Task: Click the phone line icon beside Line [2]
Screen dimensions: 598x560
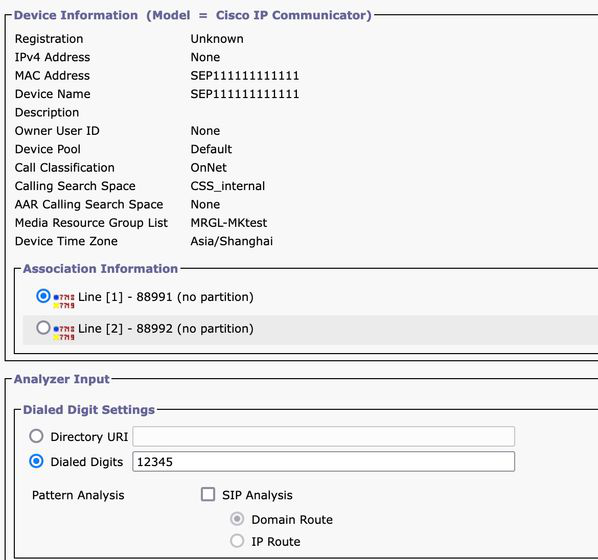Action: tap(64, 333)
